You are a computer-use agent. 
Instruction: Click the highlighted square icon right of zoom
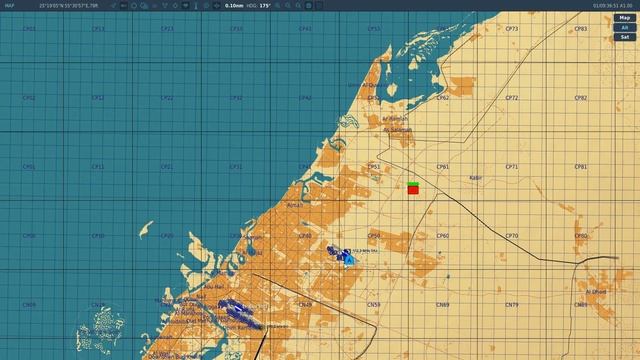(x=309, y=6)
